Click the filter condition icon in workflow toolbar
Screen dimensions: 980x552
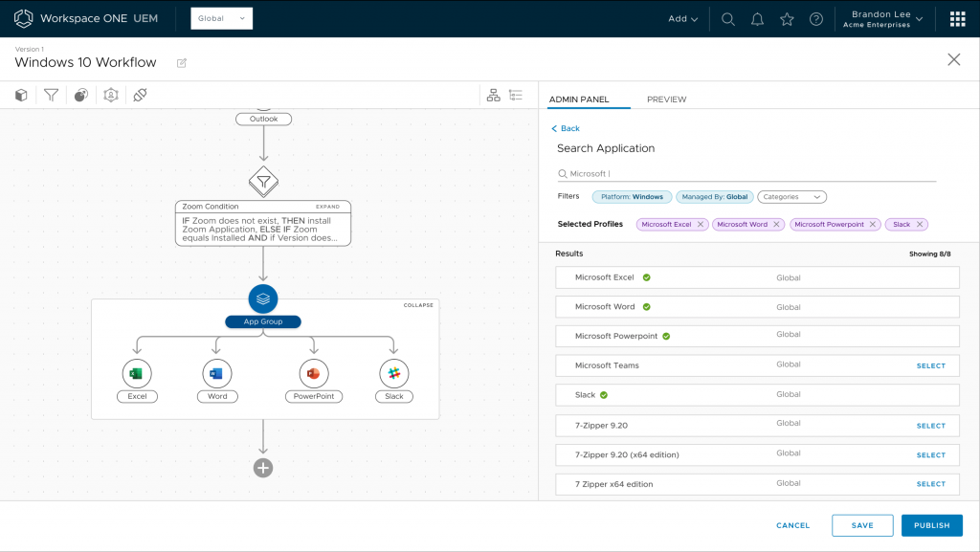tap(51, 95)
